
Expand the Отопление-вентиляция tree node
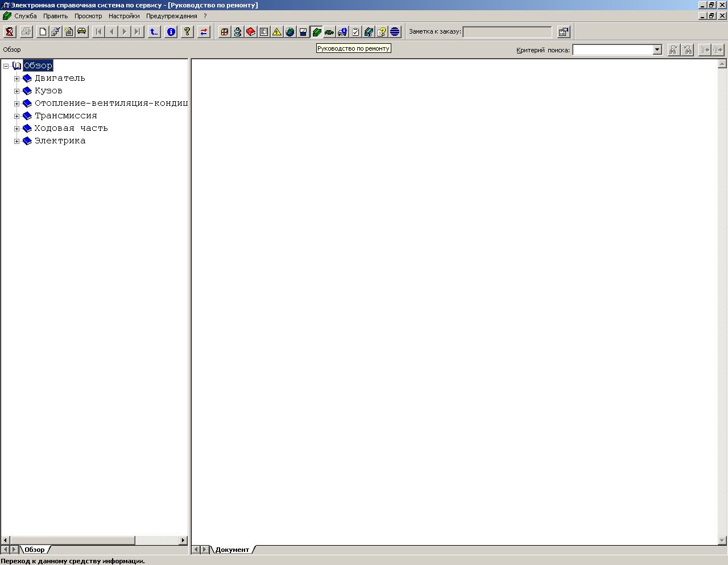click(x=17, y=104)
